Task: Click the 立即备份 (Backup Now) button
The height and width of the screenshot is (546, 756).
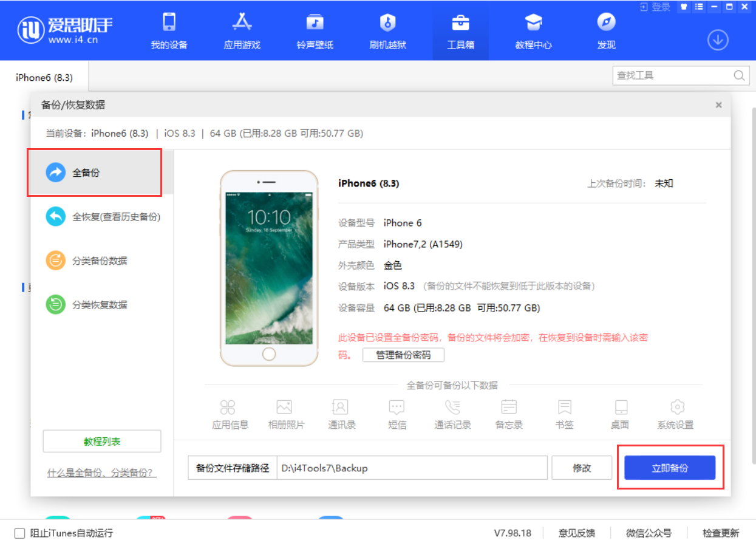Action: [x=670, y=468]
